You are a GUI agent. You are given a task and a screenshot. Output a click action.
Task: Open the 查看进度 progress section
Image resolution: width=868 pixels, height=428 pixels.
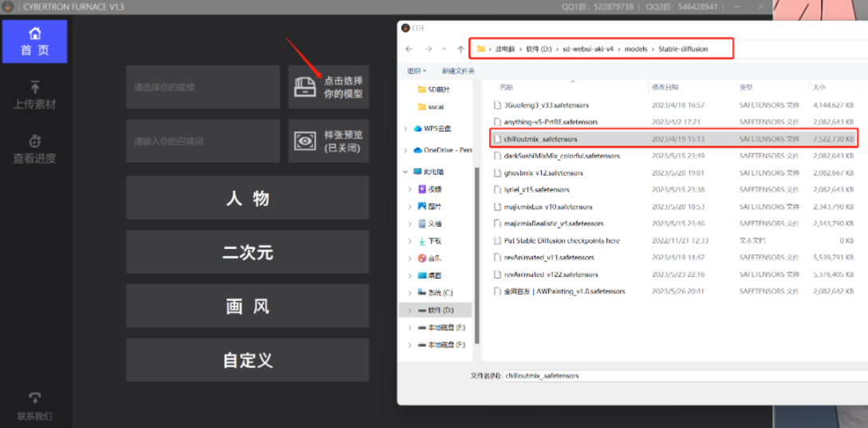tap(35, 149)
